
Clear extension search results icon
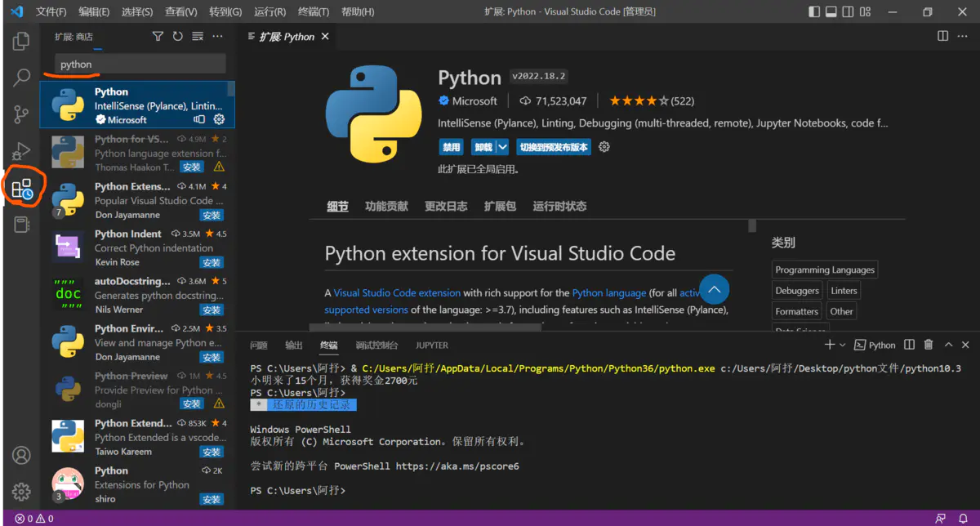click(x=198, y=37)
